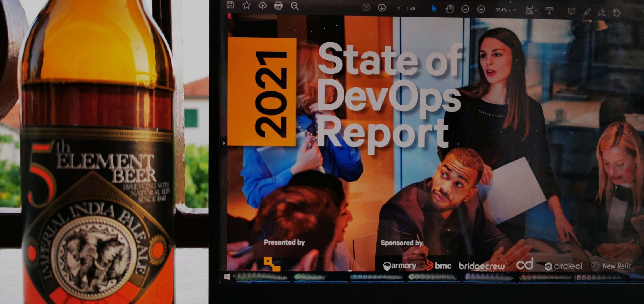Select the highlighter pen tool
This screenshot has width=644, height=304.
587,11
